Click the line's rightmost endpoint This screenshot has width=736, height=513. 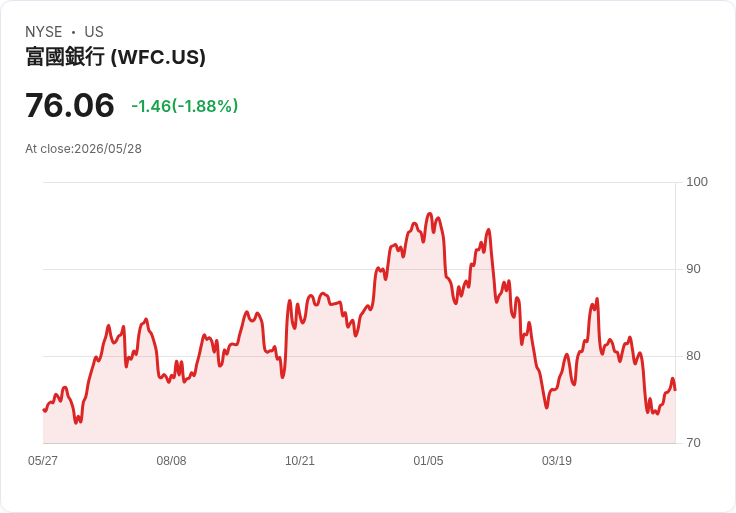pos(675,390)
